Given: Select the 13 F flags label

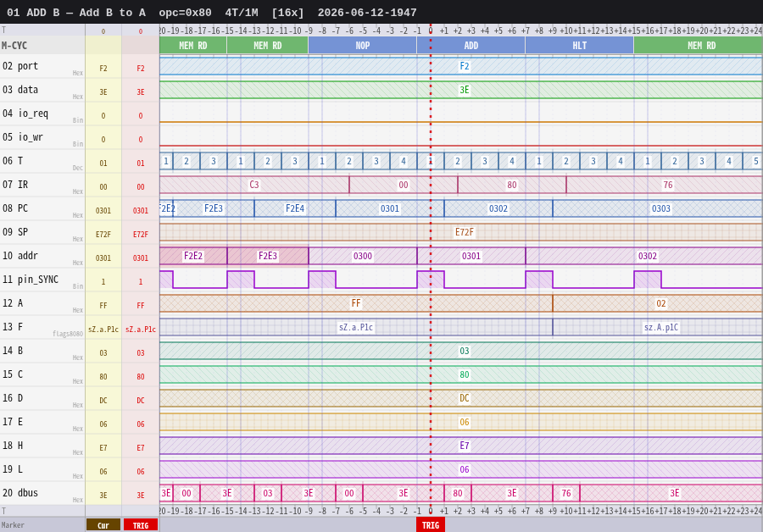Looking at the screenshot, I should click(13, 327).
